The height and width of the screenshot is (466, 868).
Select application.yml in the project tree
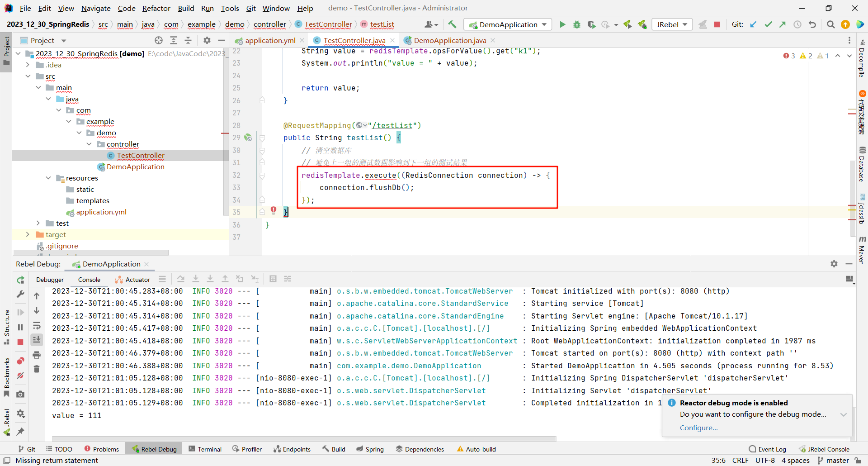(x=101, y=212)
